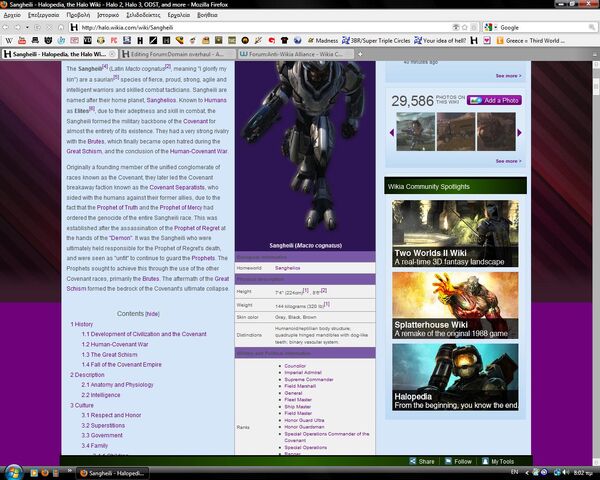This screenshot has height=480, width=600.
Task: Click the Windows Start orb
Action: point(14,473)
